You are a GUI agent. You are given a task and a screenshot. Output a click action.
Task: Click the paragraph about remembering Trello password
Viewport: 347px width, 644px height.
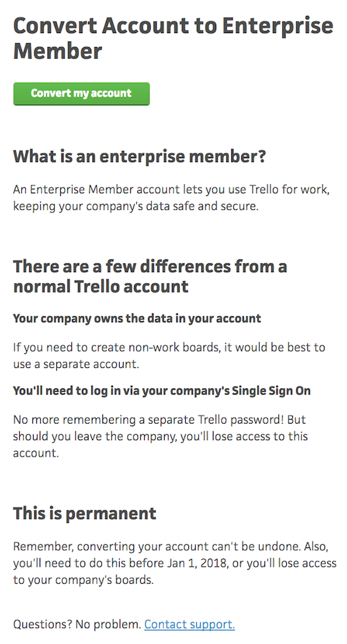[161, 436]
